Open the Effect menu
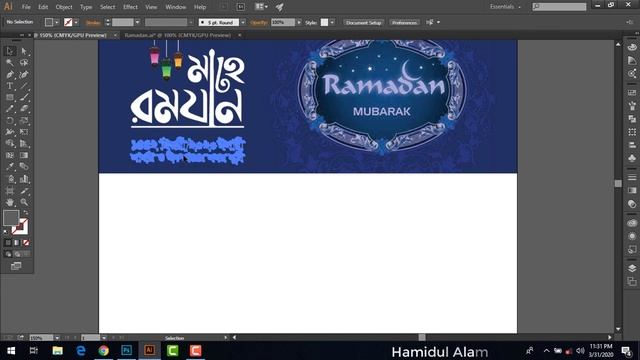Image resolution: width=640 pixels, height=360 pixels. click(x=130, y=7)
